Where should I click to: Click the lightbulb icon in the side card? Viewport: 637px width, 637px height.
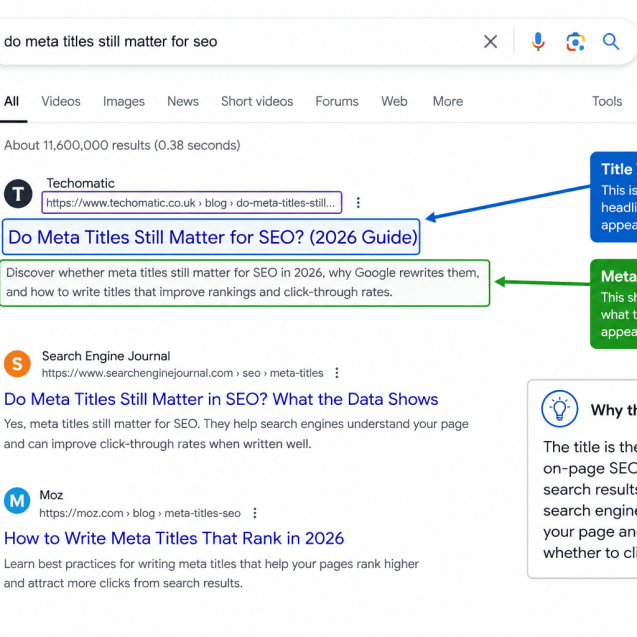559,409
